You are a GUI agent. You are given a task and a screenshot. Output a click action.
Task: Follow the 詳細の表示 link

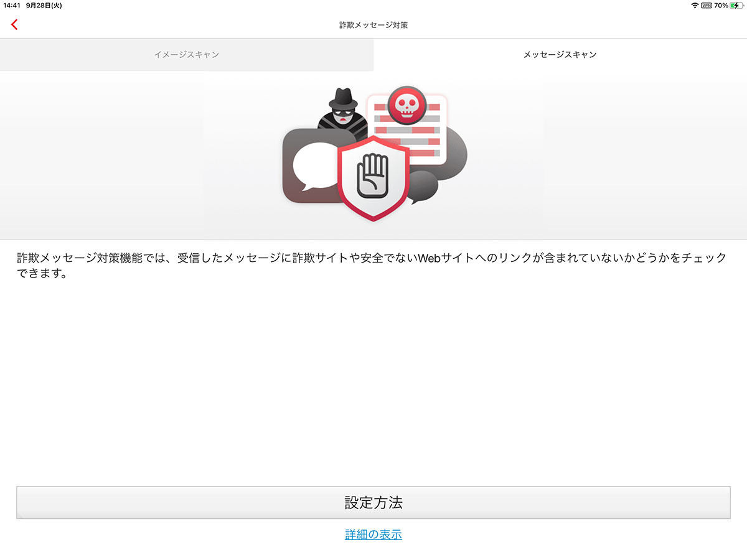(374, 534)
